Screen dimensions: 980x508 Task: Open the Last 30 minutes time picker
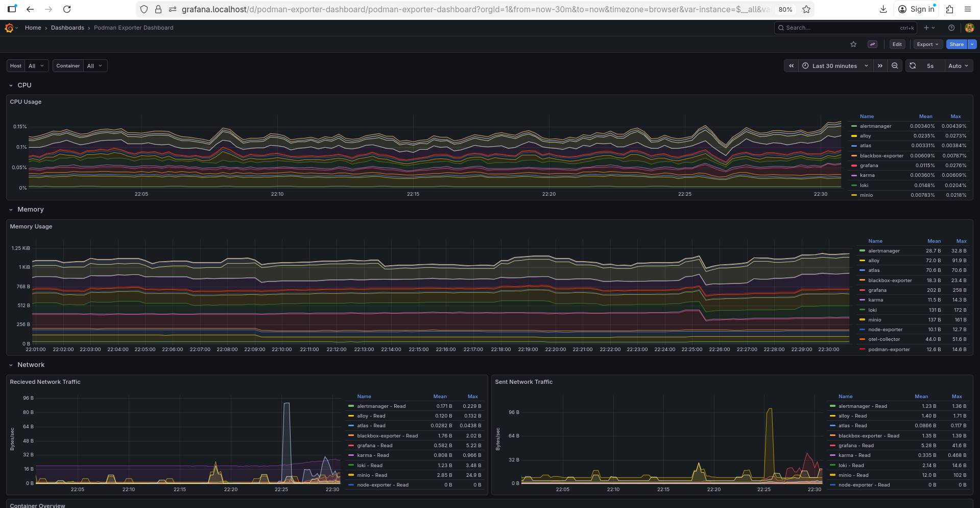coord(834,66)
